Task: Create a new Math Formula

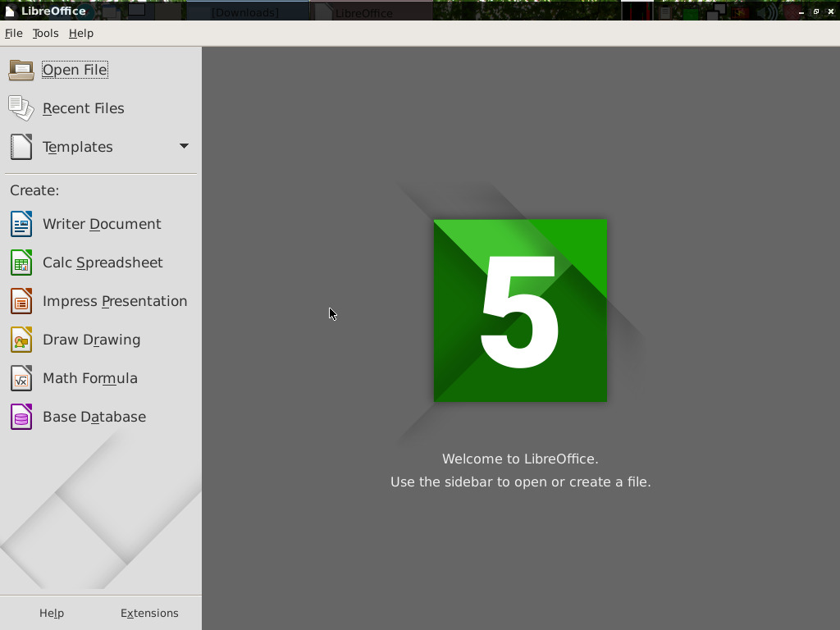Action: (x=90, y=378)
